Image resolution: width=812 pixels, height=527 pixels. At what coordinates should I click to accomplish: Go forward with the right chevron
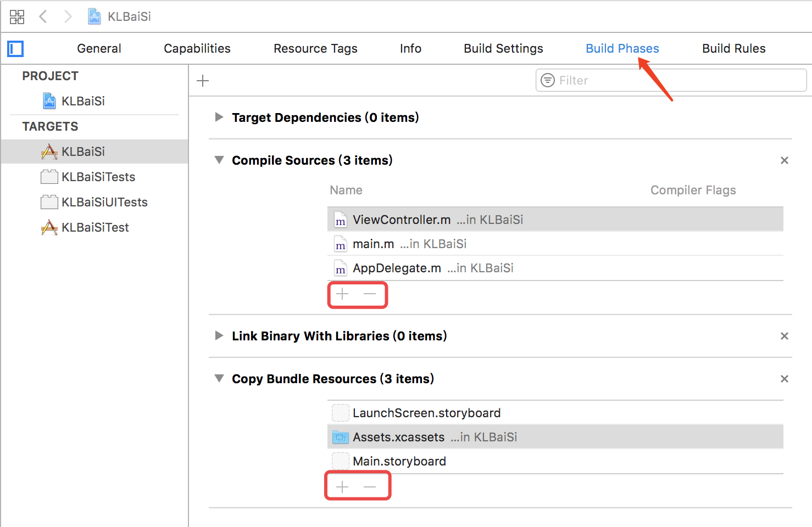(68, 16)
